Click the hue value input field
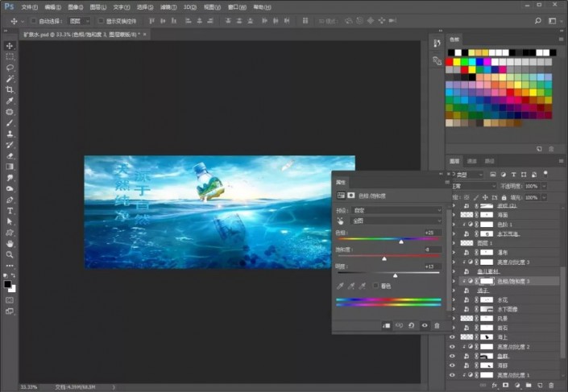568x392 pixels. click(433, 233)
